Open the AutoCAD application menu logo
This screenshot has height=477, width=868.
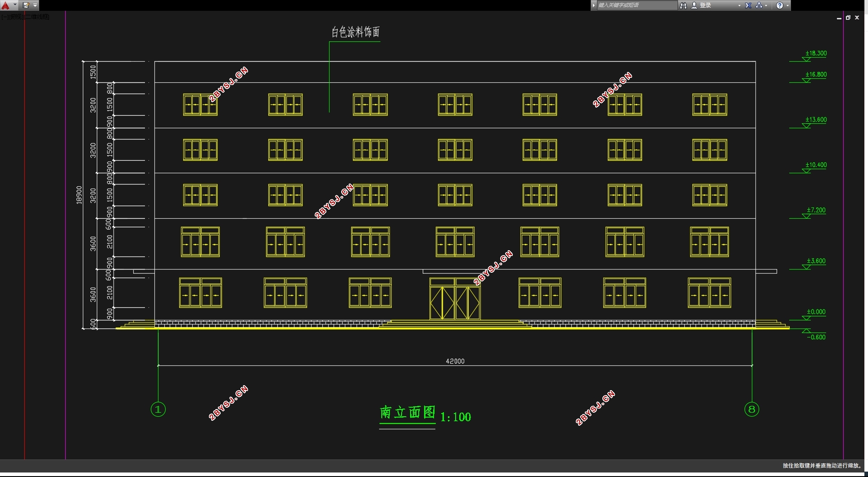[5, 5]
